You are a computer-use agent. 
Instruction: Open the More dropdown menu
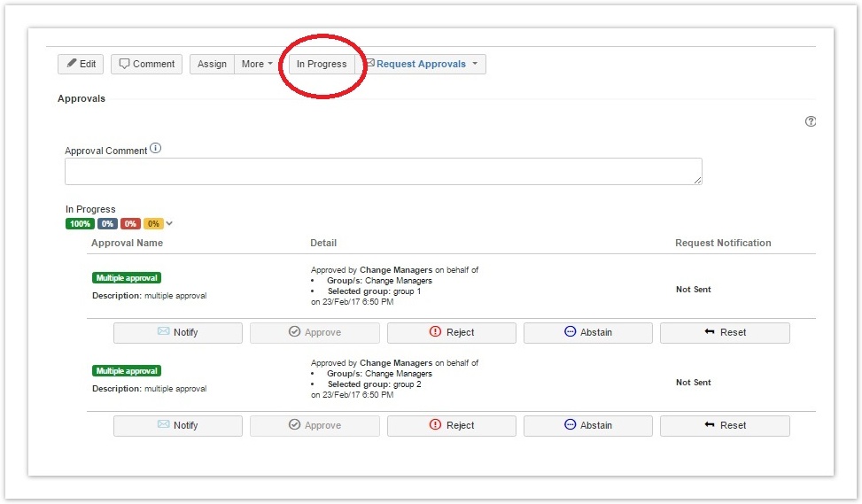click(x=257, y=64)
